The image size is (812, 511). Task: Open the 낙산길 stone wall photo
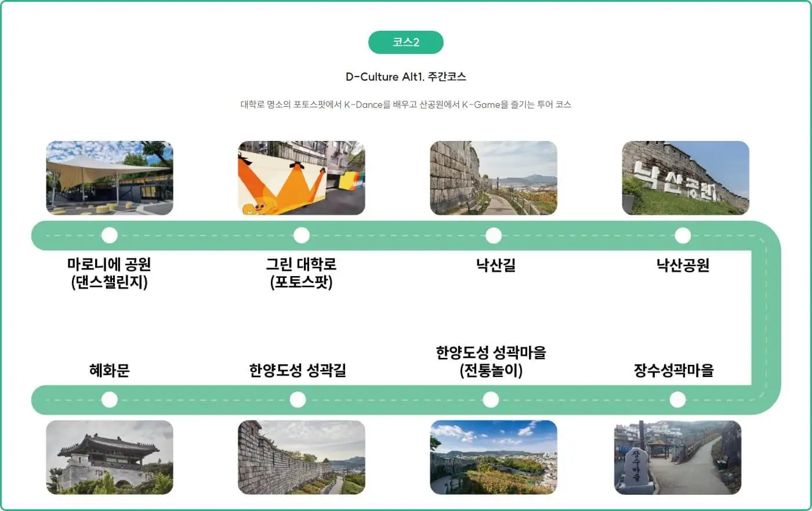click(493, 178)
